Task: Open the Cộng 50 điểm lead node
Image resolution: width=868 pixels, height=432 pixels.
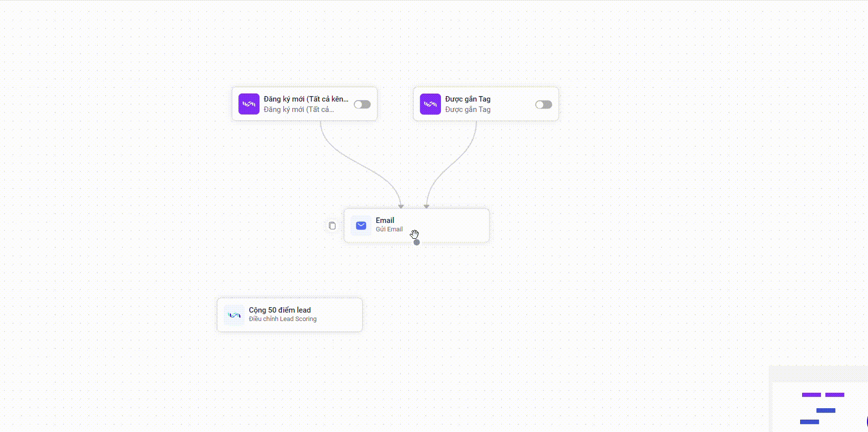Action: [280, 310]
